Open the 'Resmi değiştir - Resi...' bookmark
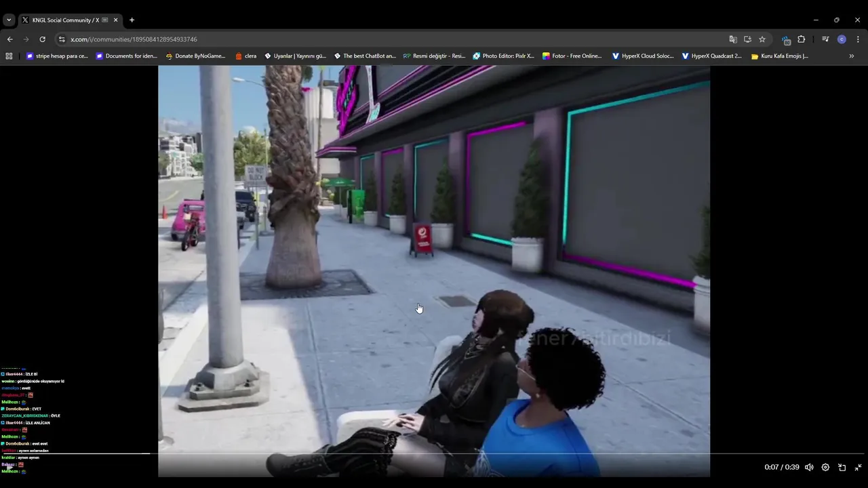 pyautogui.click(x=434, y=56)
